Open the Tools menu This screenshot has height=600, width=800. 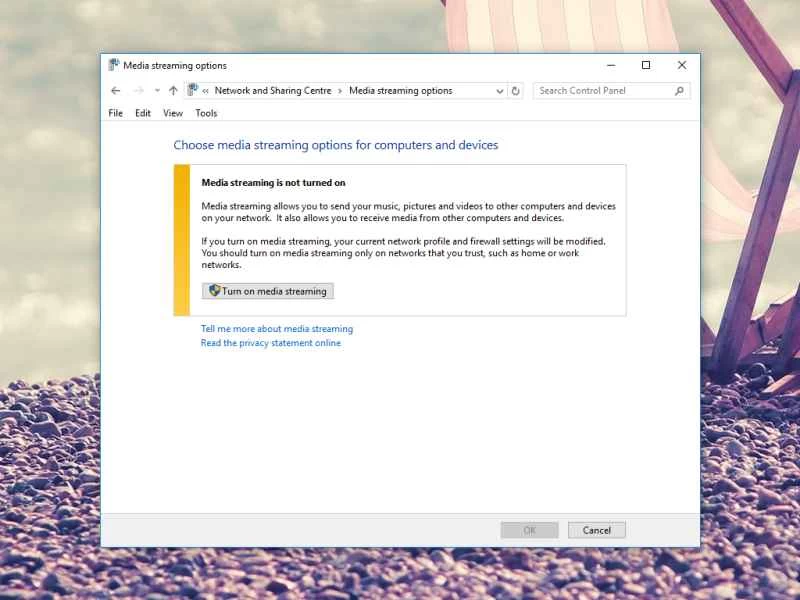tap(206, 113)
